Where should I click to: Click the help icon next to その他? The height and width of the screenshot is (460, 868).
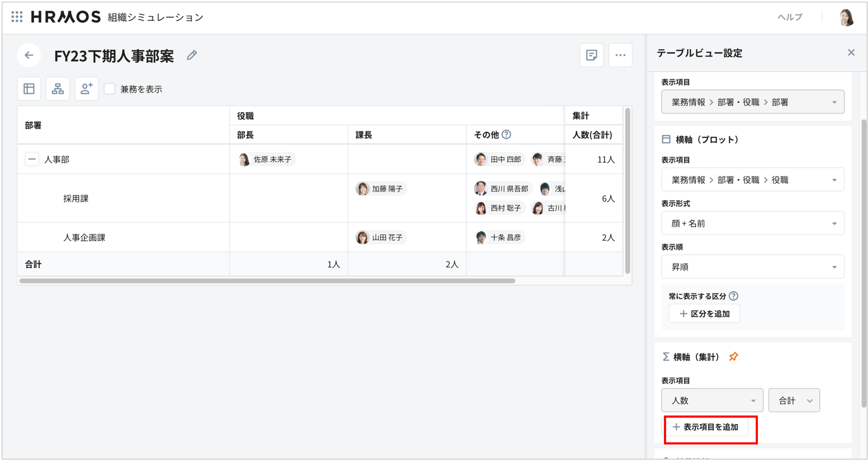point(506,135)
